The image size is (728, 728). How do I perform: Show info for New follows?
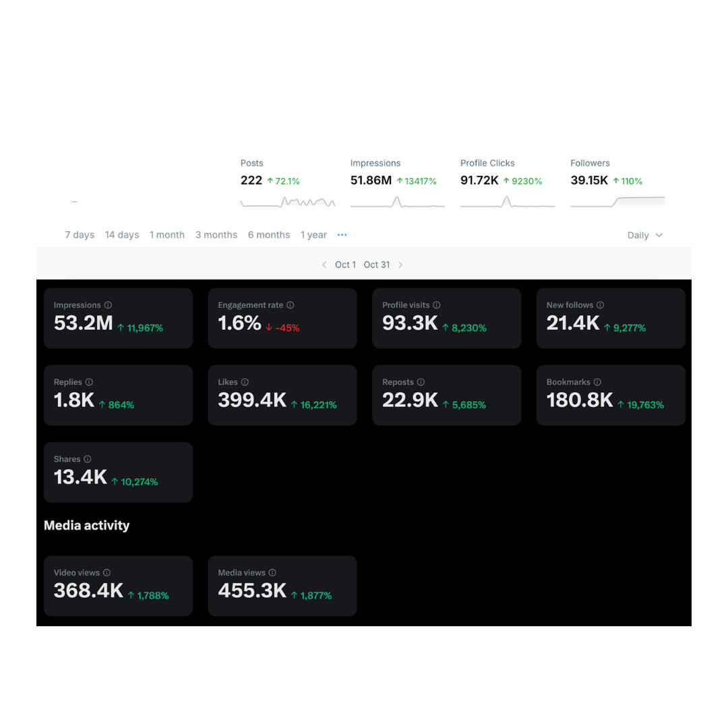(601, 305)
